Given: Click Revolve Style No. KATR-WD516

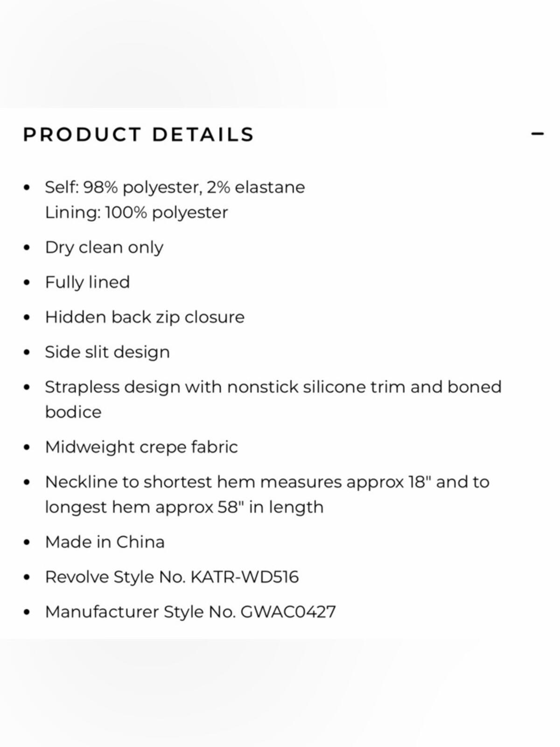Looking at the screenshot, I should coord(172,577).
